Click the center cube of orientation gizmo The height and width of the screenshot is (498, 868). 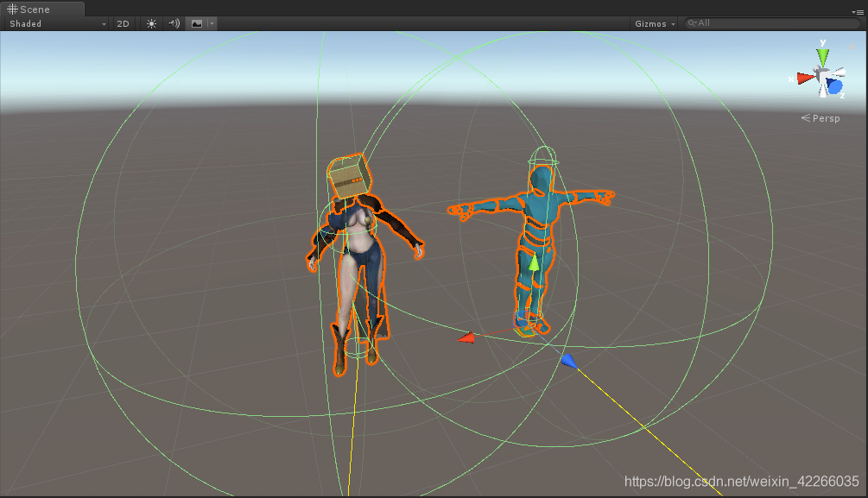coord(821,74)
